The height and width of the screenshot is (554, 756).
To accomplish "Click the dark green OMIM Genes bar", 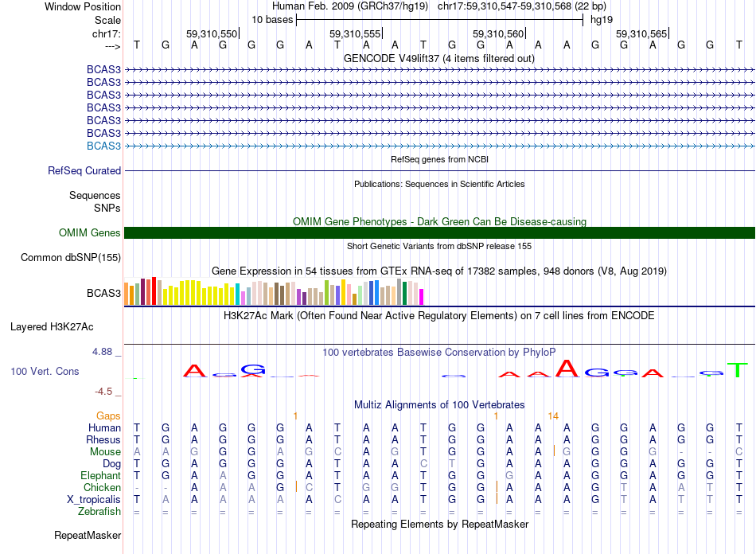I will (x=438, y=232).
